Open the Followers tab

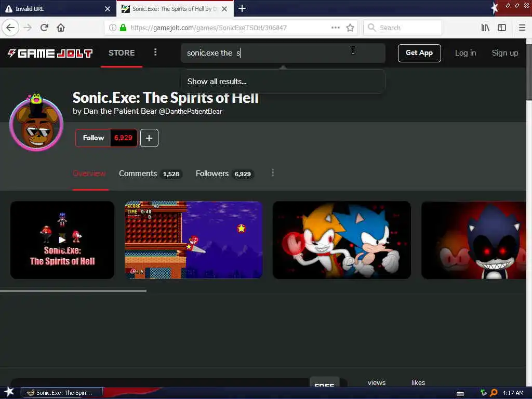click(x=224, y=174)
